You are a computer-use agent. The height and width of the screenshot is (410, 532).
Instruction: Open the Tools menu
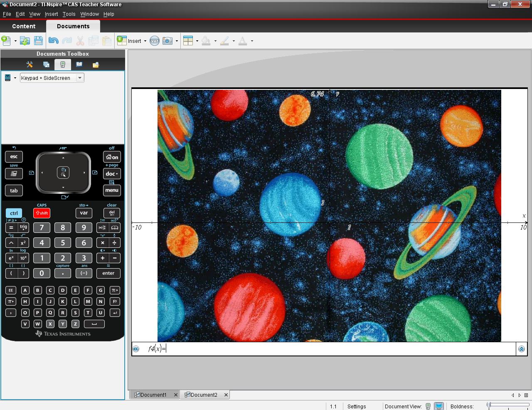(x=69, y=14)
